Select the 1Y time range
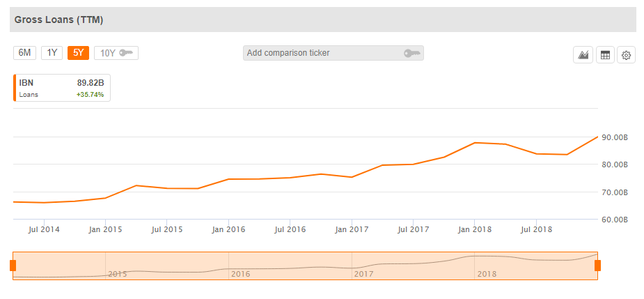This screenshot has height=299, width=644. click(x=52, y=53)
